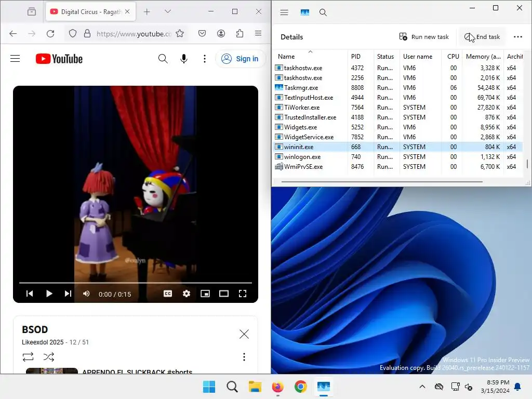This screenshot has width=532, height=399.
Task: Expand the list all tabs chevron
Action: point(168,11)
